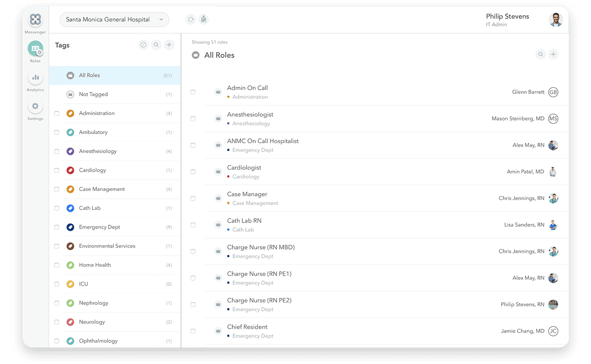Click the JC avatar for Jamie Chang
591x364 pixels.
tap(553, 331)
